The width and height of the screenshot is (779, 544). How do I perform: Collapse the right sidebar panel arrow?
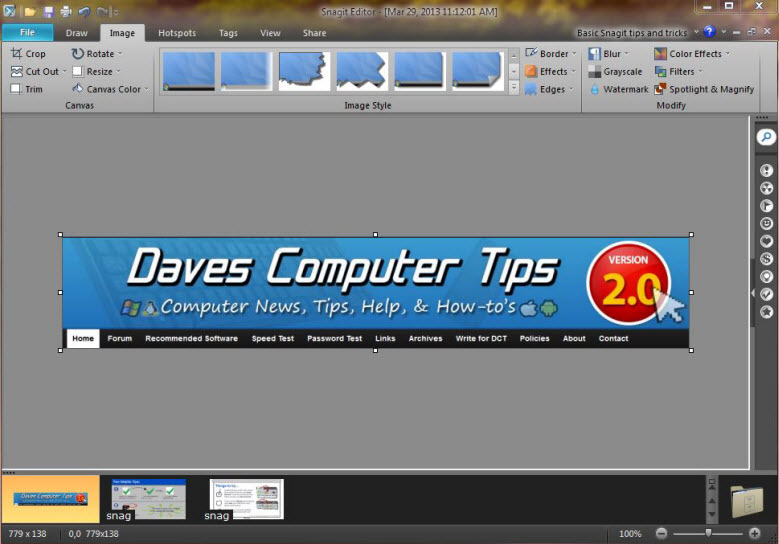[x=752, y=293]
